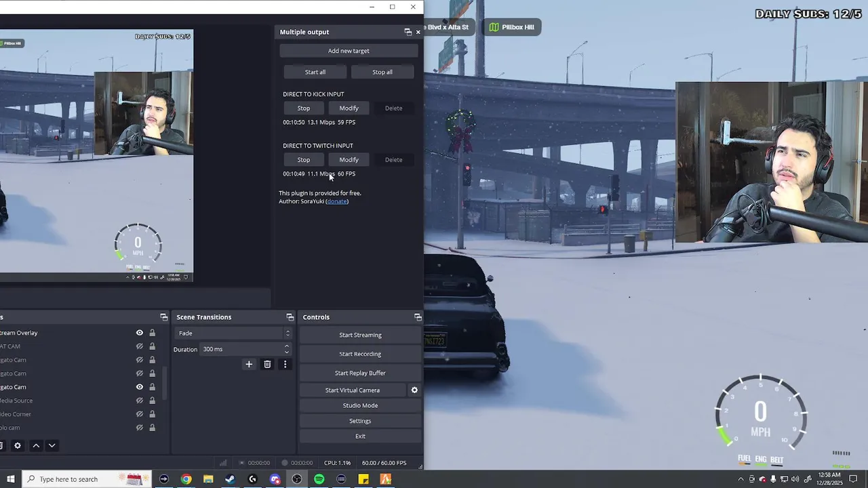Click Start Streaming
Image resolution: width=868 pixels, height=488 pixels.
click(x=360, y=335)
